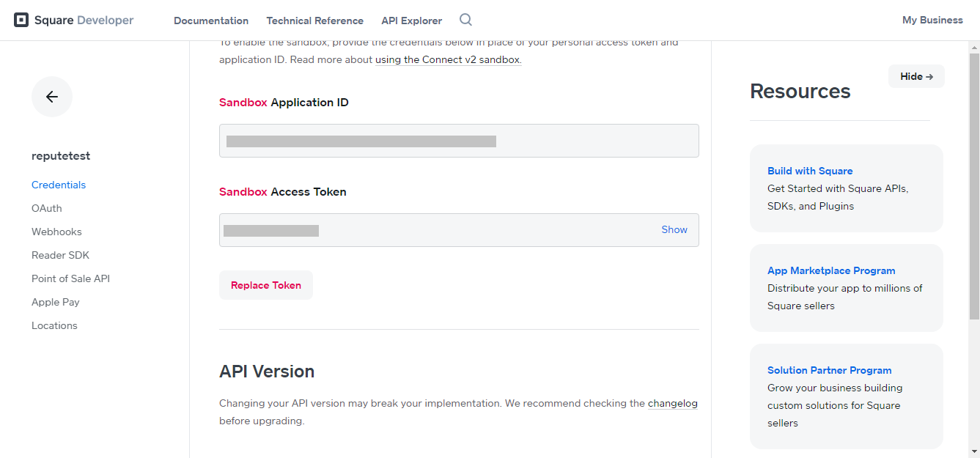
Task: Follow the 'using the Connect v2 sandbox' link
Action: point(449,59)
